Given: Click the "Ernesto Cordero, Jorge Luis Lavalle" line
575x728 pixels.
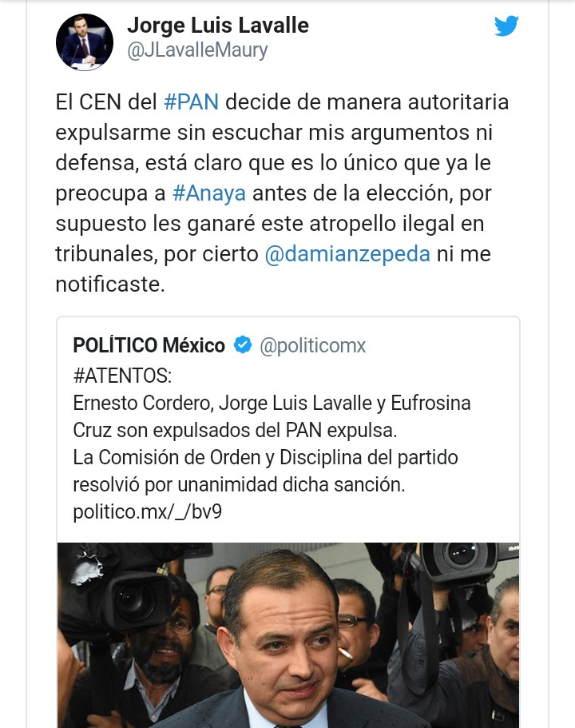Looking at the screenshot, I should [x=272, y=403].
